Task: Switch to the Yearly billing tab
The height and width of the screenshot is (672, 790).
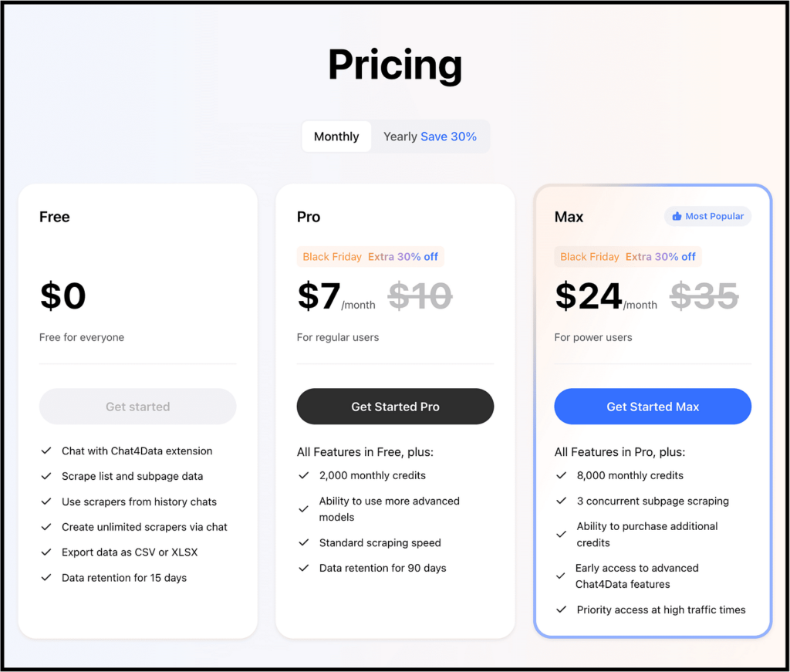Action: coord(400,136)
